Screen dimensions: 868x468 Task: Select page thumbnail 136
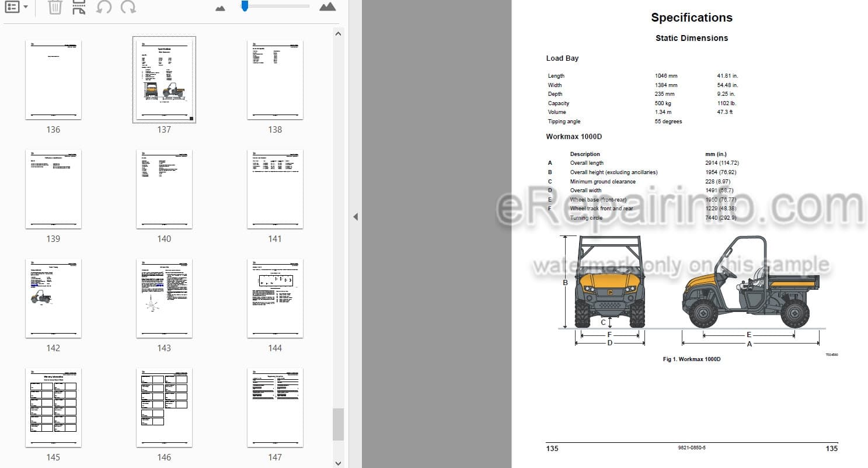pos(53,80)
